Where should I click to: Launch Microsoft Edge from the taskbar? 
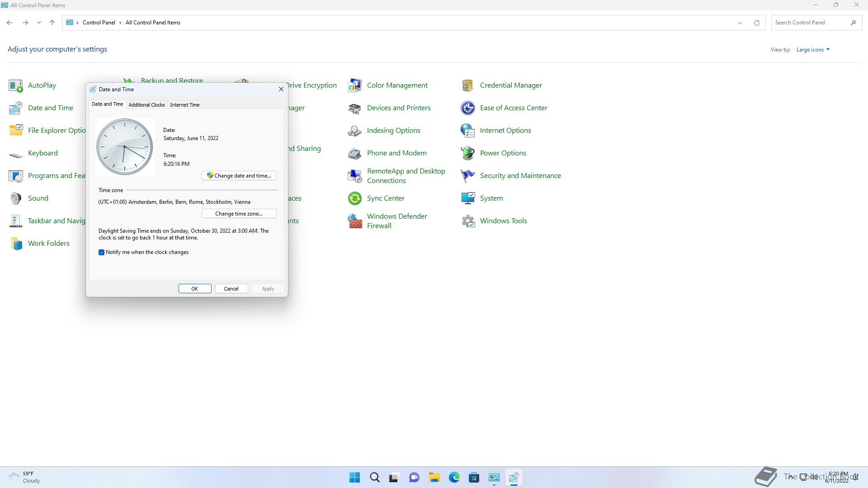coord(454,477)
